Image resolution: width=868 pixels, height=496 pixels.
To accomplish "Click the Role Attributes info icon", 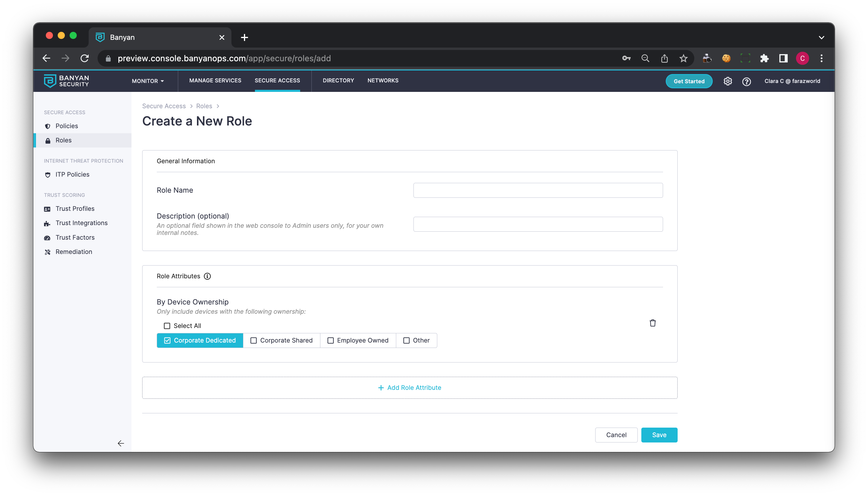I will (207, 276).
